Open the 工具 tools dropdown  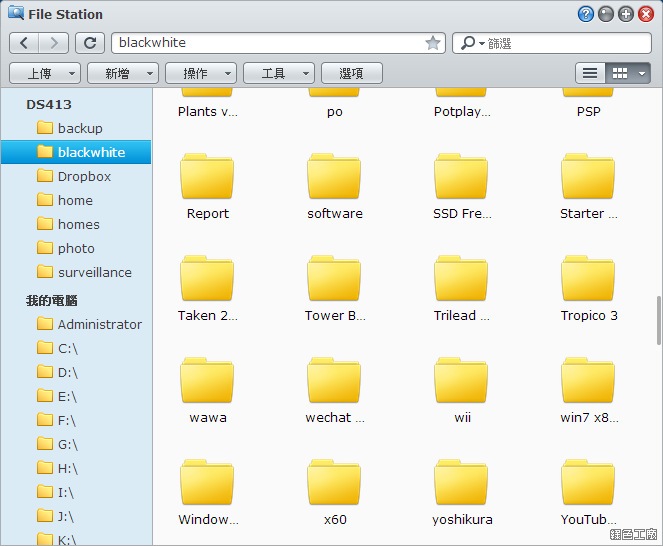[279, 73]
